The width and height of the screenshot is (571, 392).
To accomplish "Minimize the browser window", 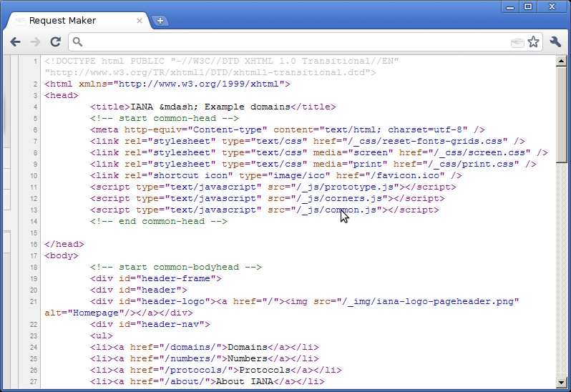I will [509, 7].
